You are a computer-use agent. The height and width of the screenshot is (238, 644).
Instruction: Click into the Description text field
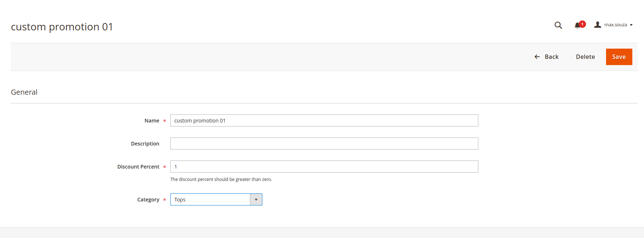point(324,144)
